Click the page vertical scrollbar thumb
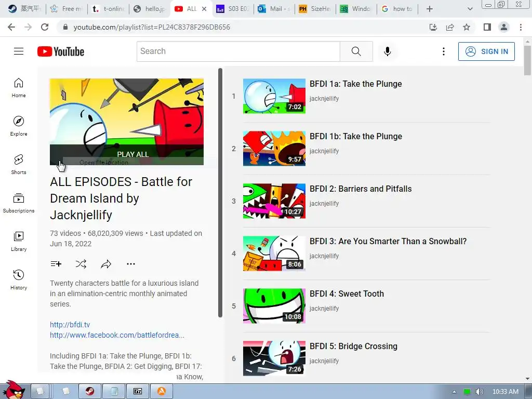 (527, 60)
